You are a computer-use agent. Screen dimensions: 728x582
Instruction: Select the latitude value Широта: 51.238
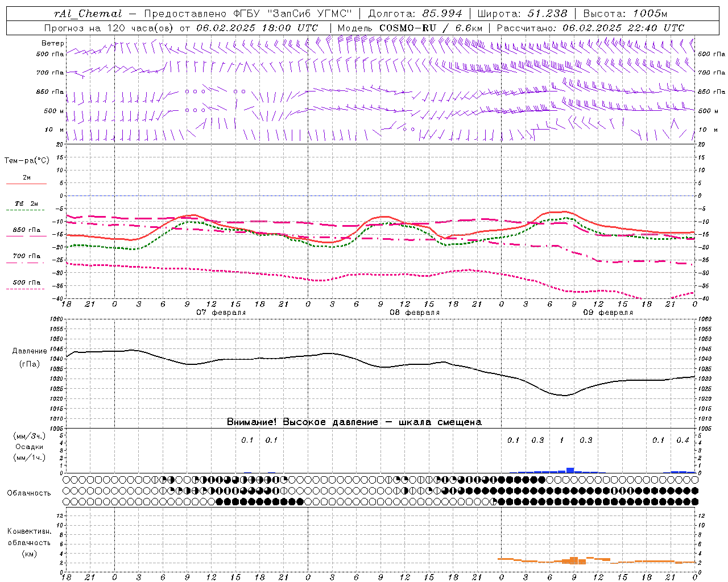(522, 14)
